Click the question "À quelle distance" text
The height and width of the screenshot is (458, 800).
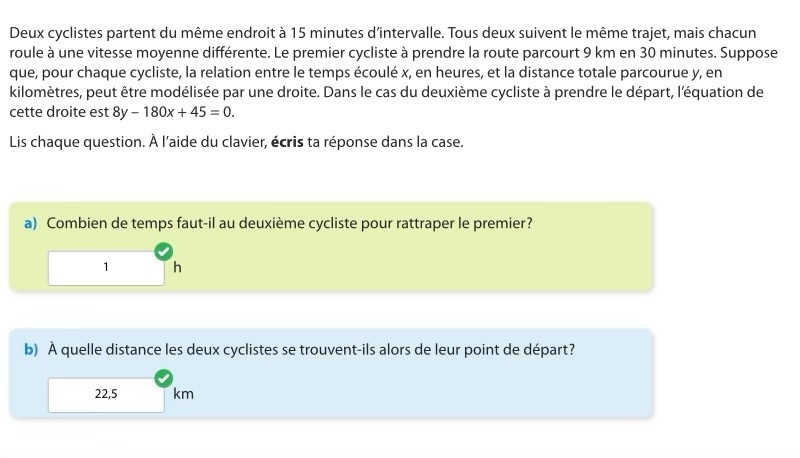[x=310, y=350]
